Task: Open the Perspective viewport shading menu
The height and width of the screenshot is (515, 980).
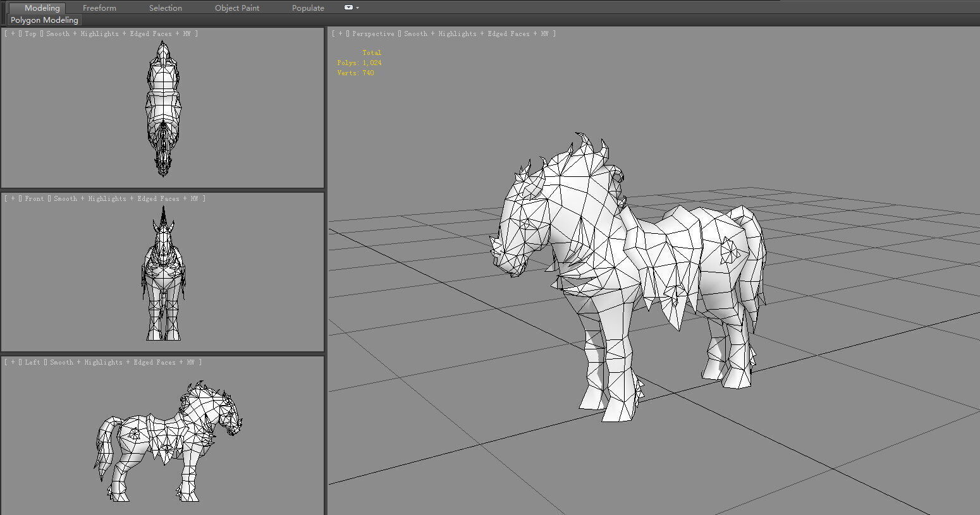Action: tap(476, 33)
